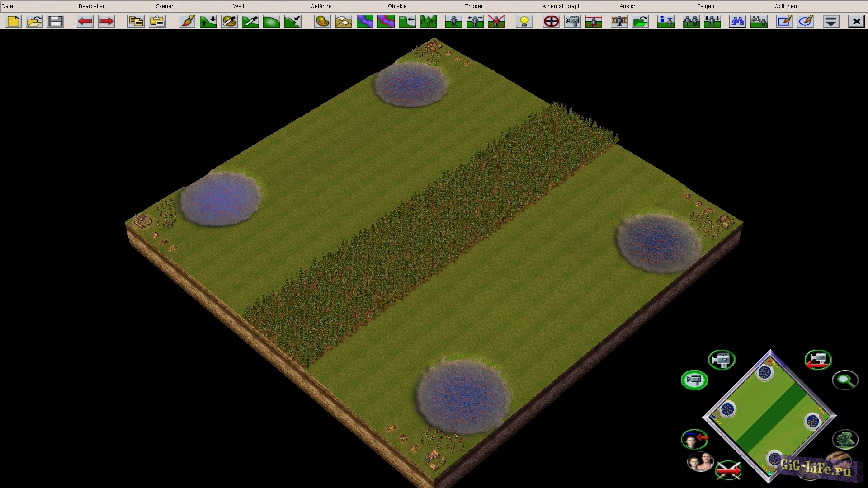Viewport: 868px width, 488px height.
Task: Toggle the tree display button beside minimap
Action: point(845,439)
